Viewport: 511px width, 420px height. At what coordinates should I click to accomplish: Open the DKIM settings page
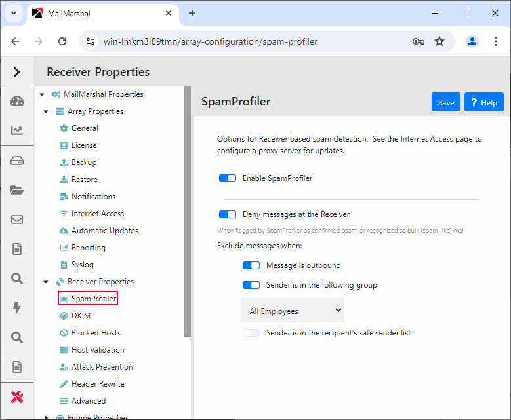point(81,315)
